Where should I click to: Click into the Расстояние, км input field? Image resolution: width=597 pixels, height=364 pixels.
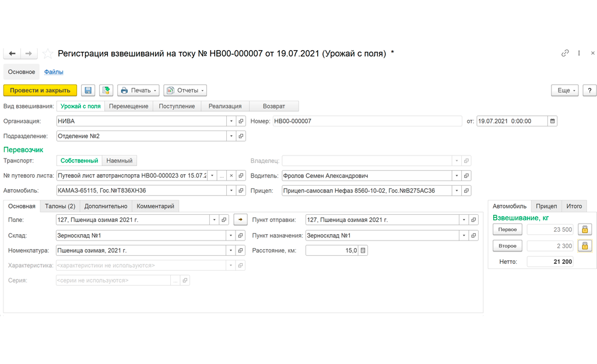coord(332,250)
